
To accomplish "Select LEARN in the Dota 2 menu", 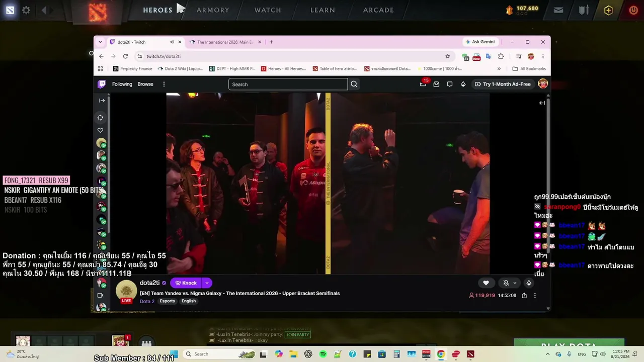I will pyautogui.click(x=323, y=10).
